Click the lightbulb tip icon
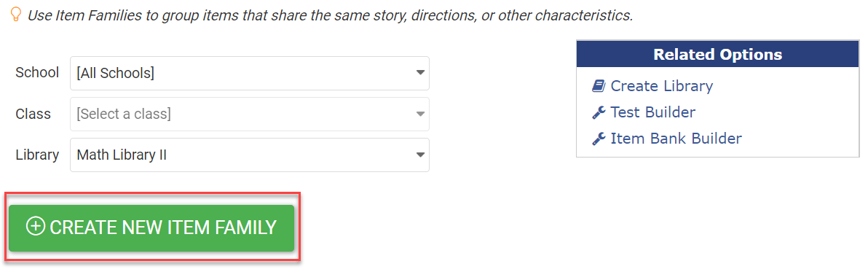 tap(15, 13)
